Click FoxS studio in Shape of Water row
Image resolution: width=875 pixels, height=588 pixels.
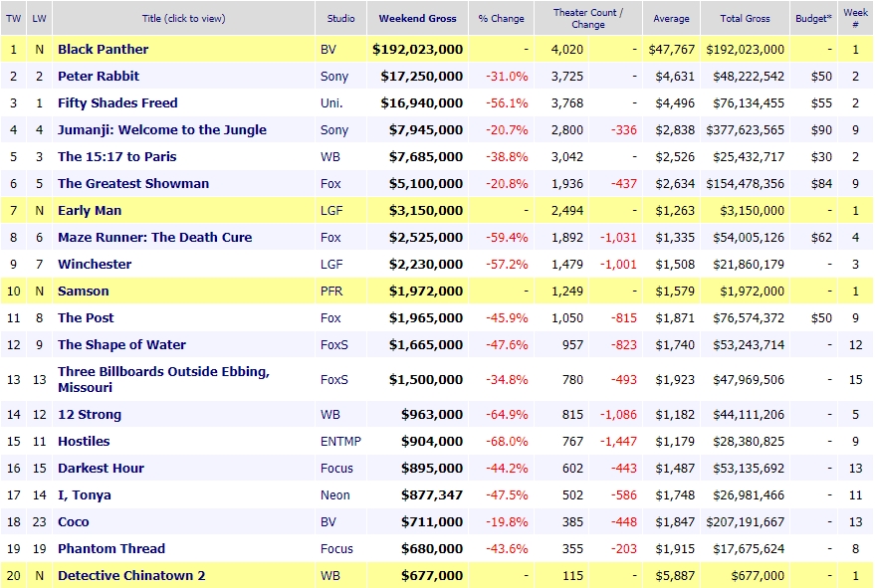[x=334, y=345]
